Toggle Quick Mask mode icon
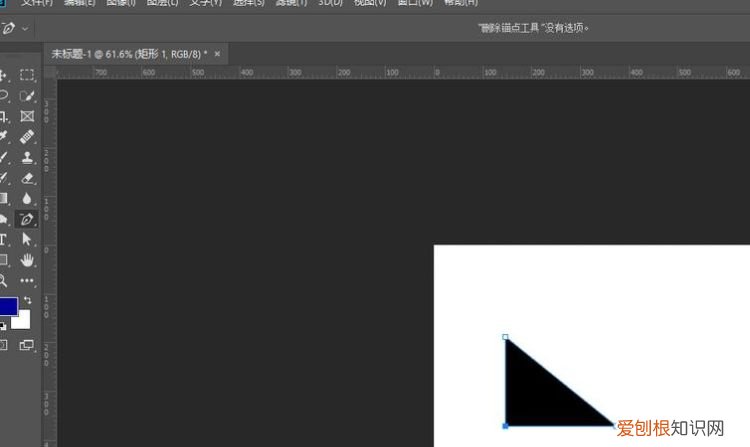This screenshot has width=750, height=447. point(3,345)
